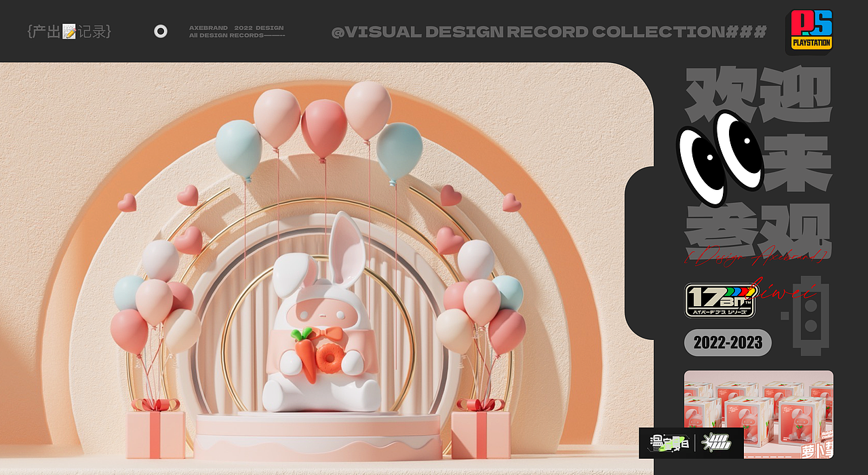Open the product boxes thumbnail image
868x475 pixels.
(759, 414)
